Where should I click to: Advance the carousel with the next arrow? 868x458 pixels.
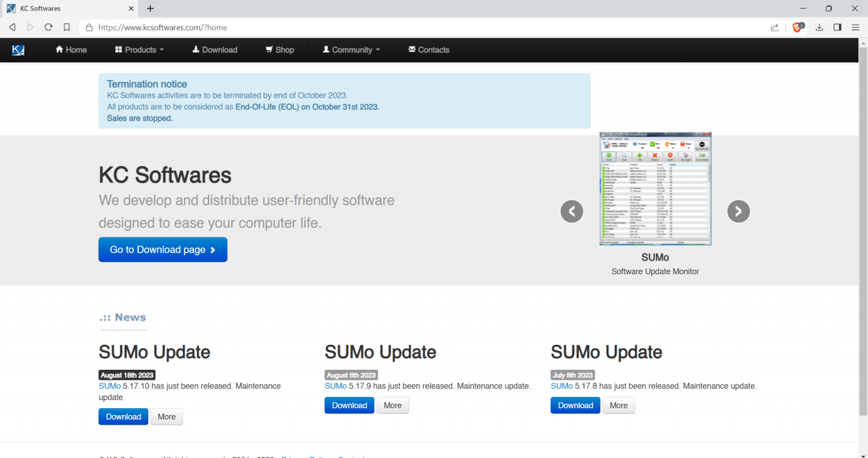[738, 211]
